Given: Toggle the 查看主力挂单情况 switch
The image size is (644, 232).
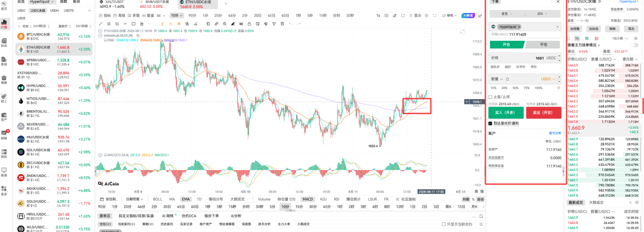Looking at the screenshot, I should 635,45.
